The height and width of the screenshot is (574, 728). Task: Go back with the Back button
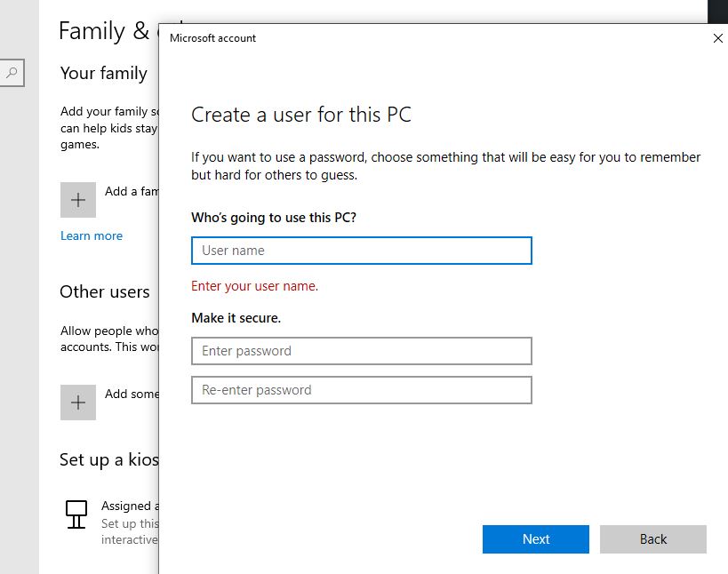652,539
